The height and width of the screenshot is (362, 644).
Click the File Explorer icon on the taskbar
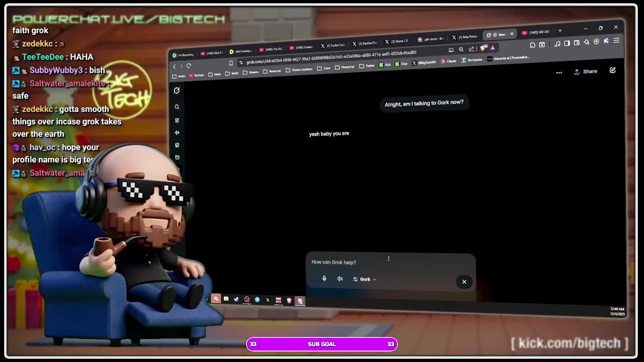pos(226,299)
